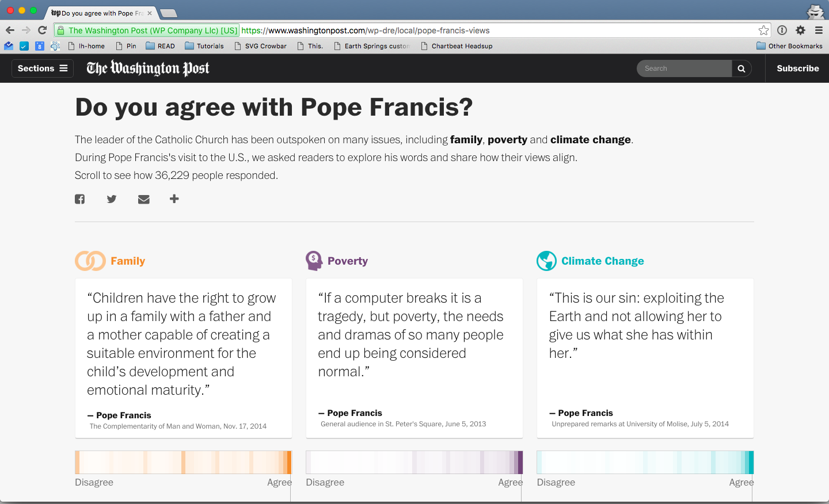This screenshot has height=504, width=829.
Task: Share the article on Facebook
Action: 79,199
